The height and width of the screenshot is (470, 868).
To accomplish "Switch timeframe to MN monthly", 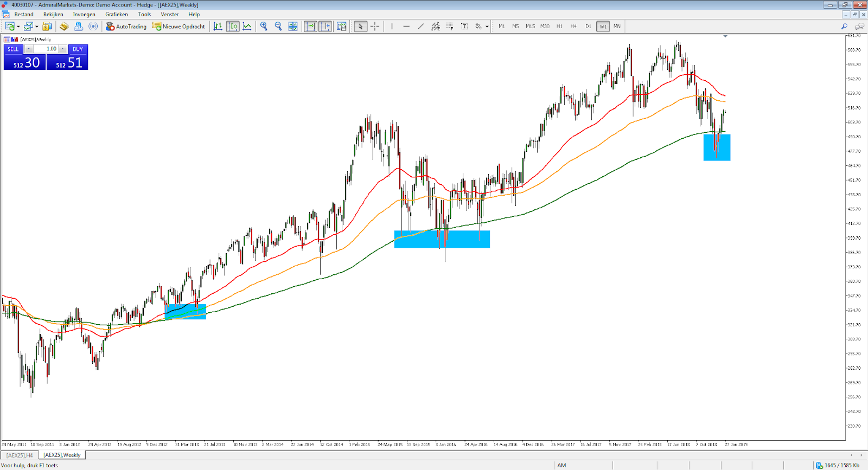I will [617, 26].
